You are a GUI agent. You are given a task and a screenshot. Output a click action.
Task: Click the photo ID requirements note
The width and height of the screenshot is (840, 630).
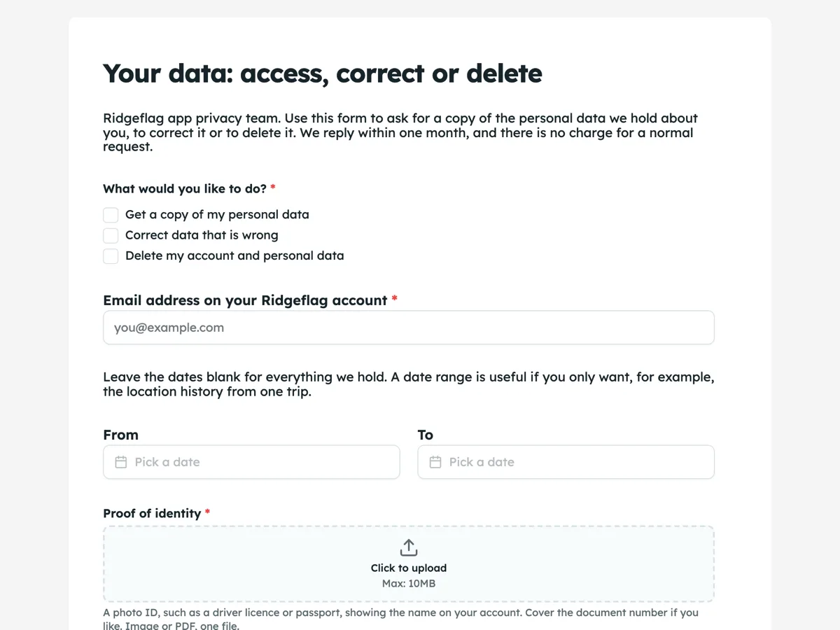401,619
